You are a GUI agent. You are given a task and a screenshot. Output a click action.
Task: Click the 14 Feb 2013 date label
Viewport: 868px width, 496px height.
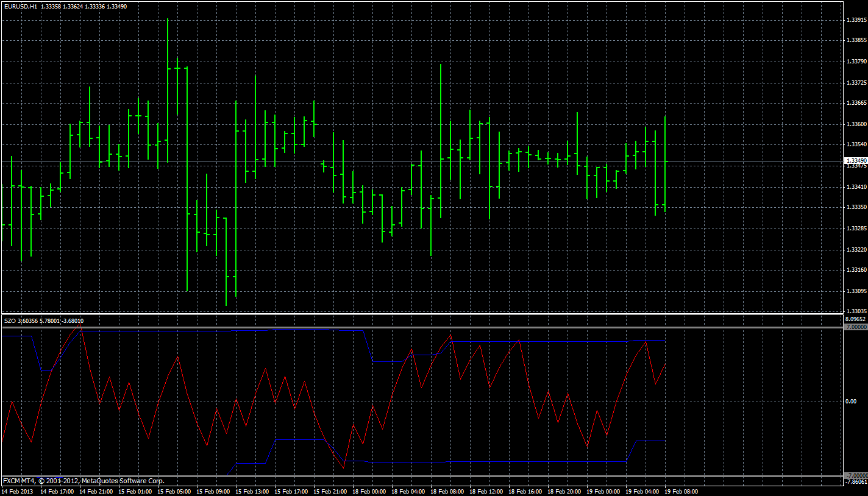pos(18,491)
